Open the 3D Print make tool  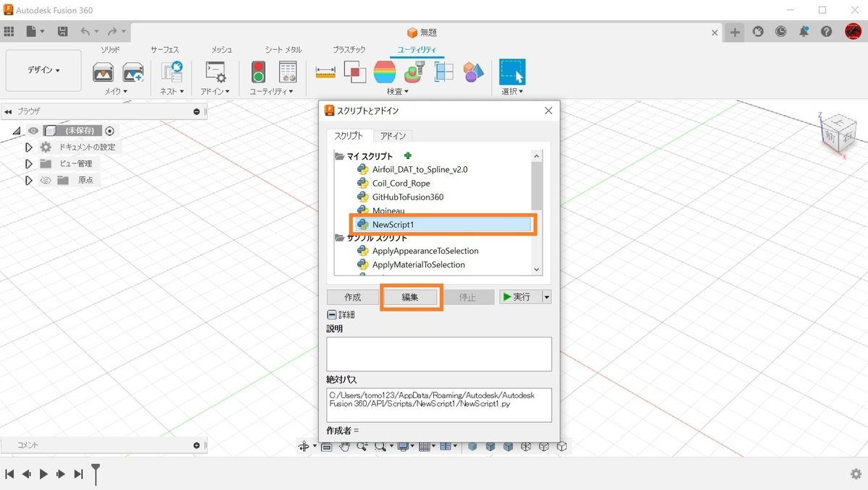103,72
